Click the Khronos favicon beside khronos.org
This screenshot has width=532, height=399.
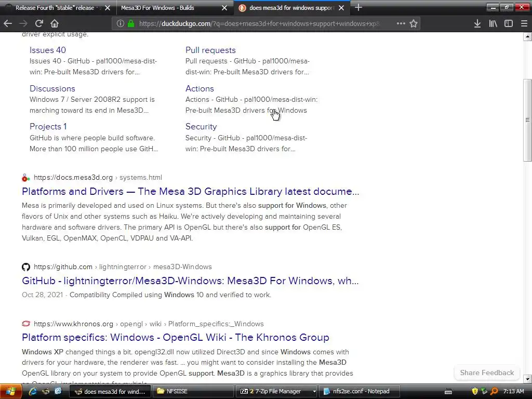(x=26, y=324)
